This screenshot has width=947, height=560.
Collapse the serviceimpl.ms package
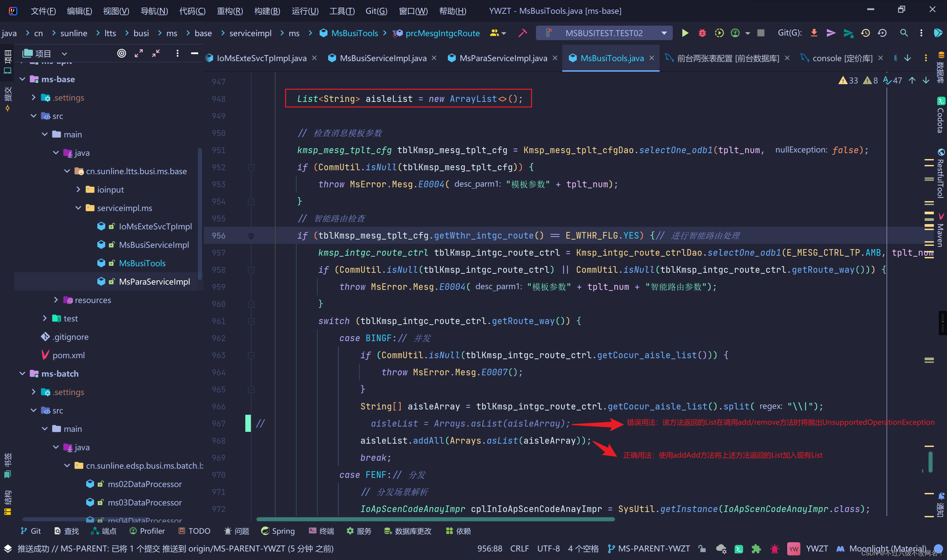point(78,208)
